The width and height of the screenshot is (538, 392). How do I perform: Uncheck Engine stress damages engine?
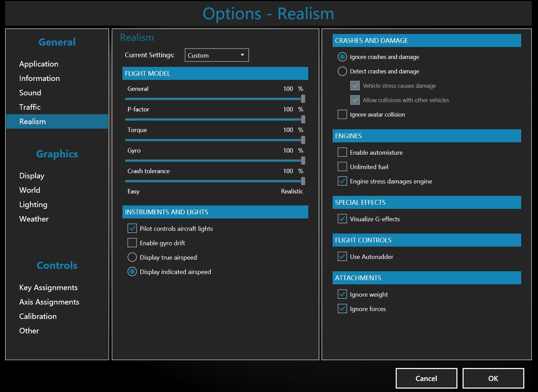(x=342, y=181)
